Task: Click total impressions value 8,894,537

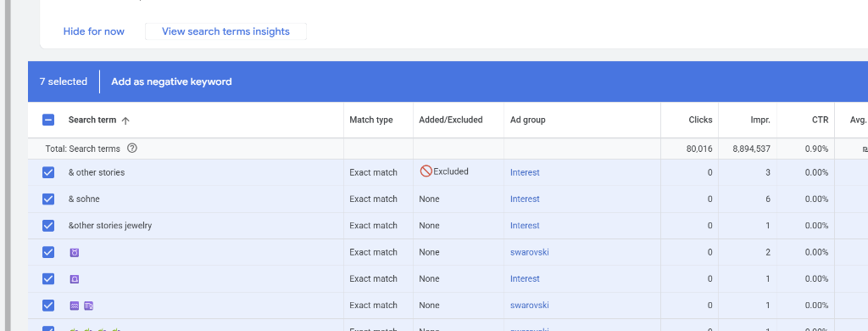Action: (751, 149)
